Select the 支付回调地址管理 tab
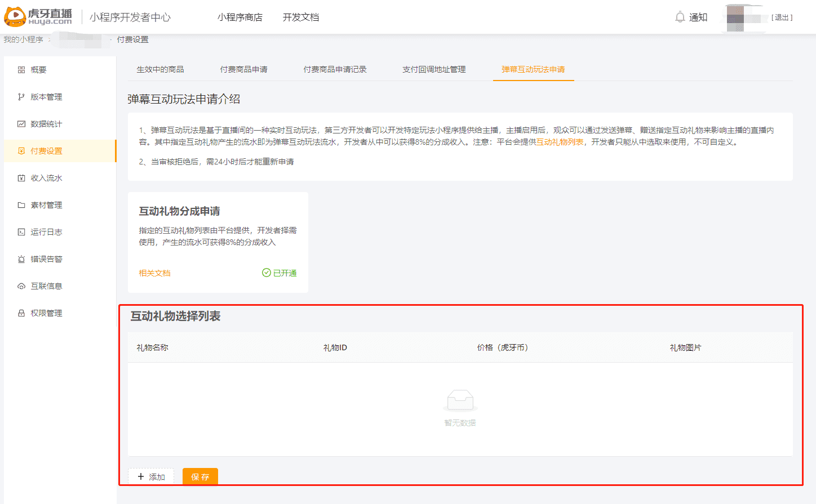 point(434,69)
